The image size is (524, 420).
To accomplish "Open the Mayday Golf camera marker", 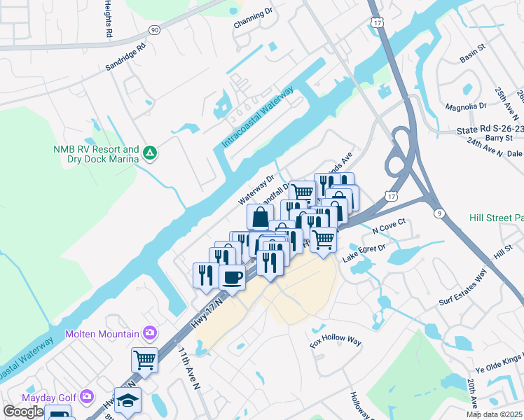I will pyautogui.click(x=88, y=397).
